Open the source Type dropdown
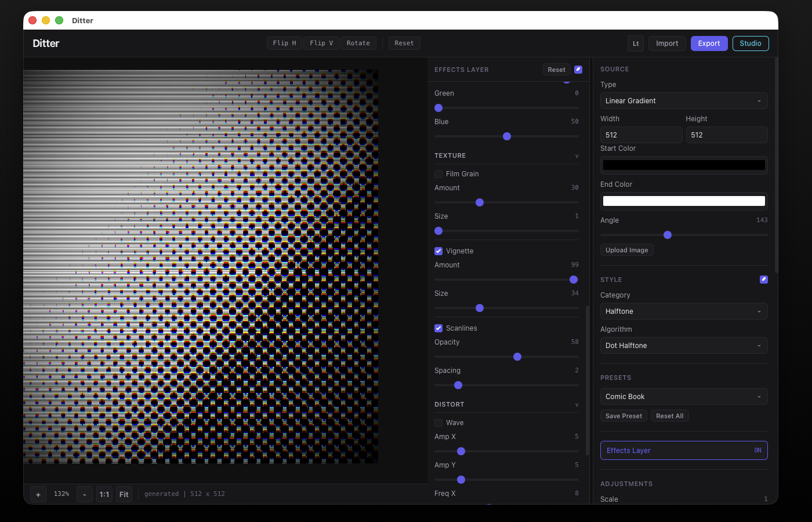812x522 pixels. pyautogui.click(x=683, y=101)
